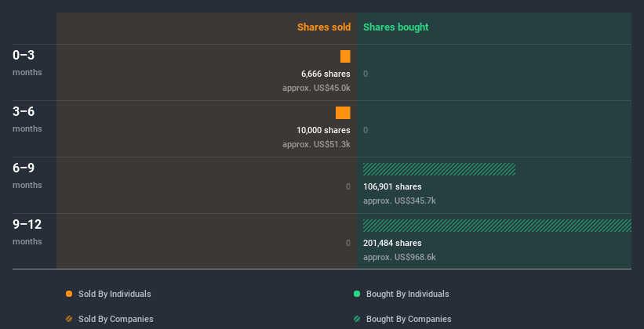Click the striped Sold By Companies legend icon

pos(69,319)
